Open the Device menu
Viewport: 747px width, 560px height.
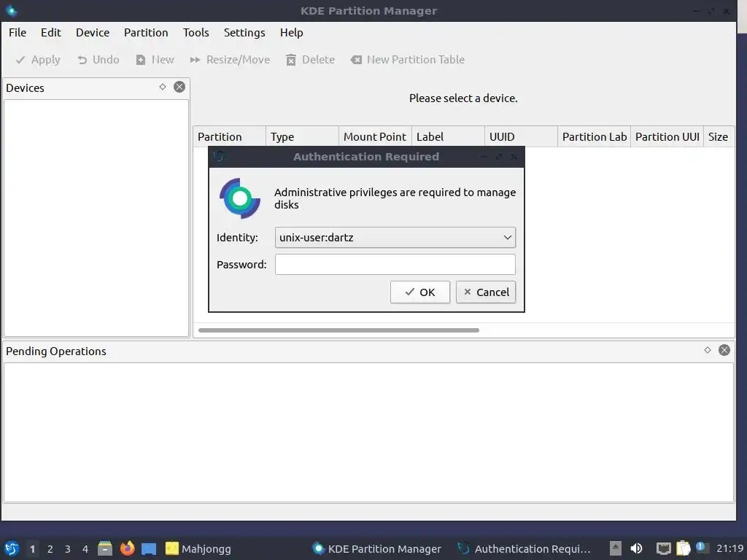pyautogui.click(x=93, y=32)
